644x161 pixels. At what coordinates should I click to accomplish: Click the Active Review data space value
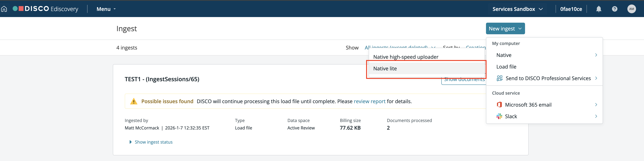[x=301, y=128]
